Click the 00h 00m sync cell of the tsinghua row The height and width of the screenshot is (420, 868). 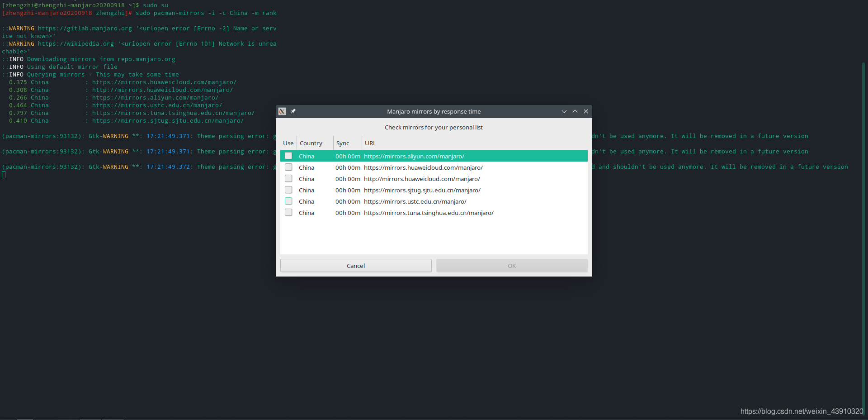point(348,213)
